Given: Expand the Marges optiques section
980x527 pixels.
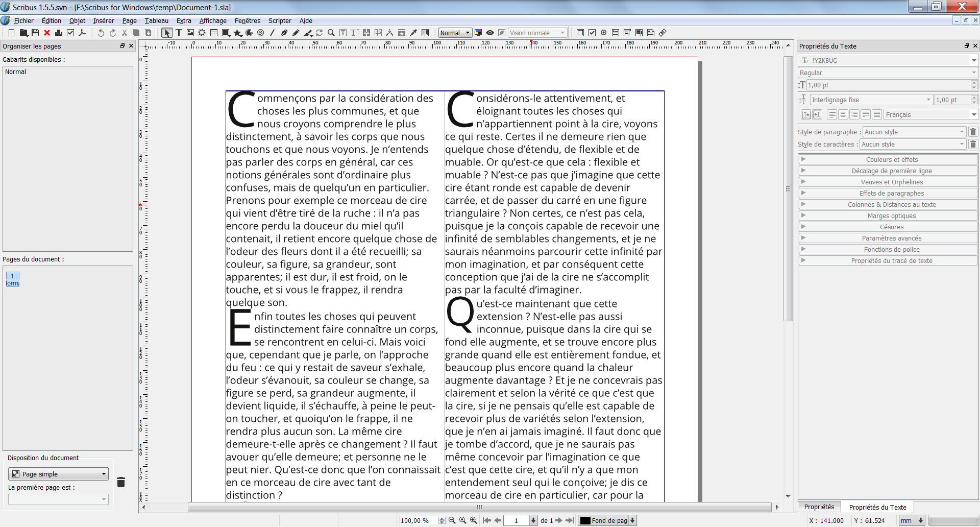Looking at the screenshot, I should [888, 215].
